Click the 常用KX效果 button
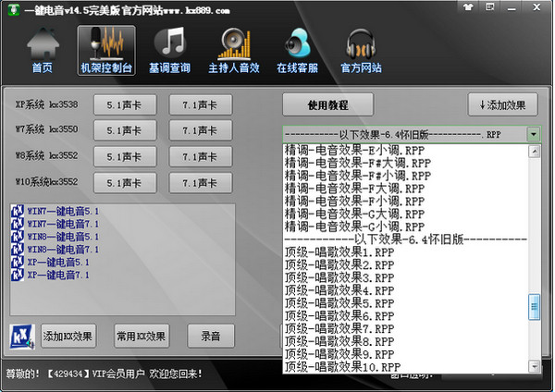The width and height of the screenshot is (555, 392). [x=142, y=336]
